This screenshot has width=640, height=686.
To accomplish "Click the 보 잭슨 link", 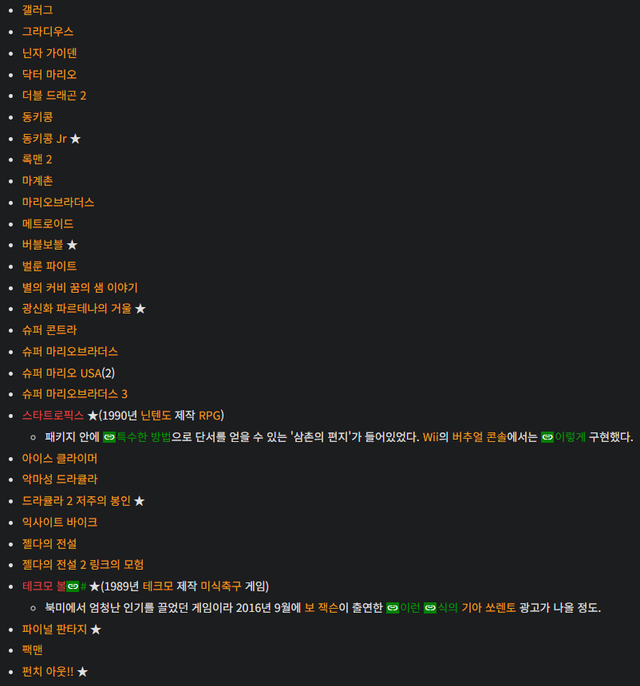I will click(x=323, y=608).
